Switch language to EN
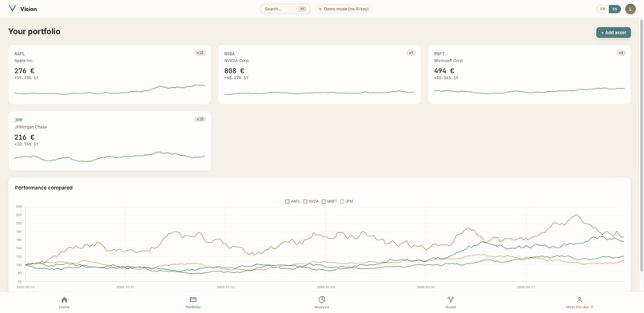The image size is (644, 313). [x=614, y=9]
